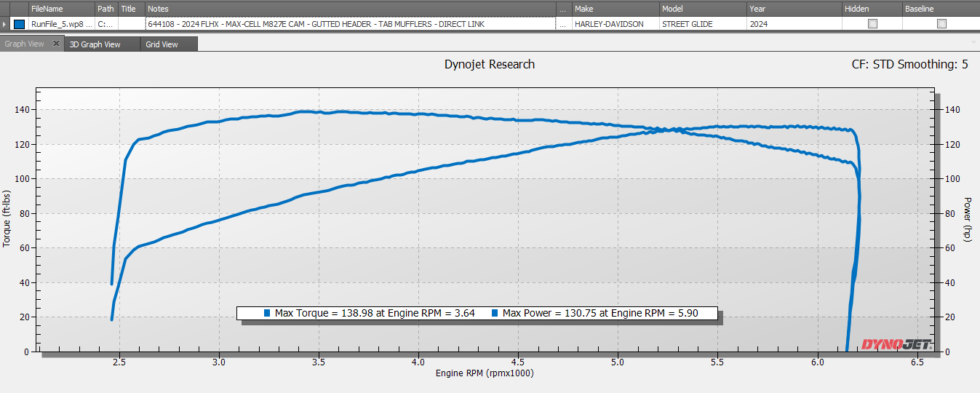The height and width of the screenshot is (393, 980).
Task: Sort by the Notes column header
Action: (x=350, y=9)
